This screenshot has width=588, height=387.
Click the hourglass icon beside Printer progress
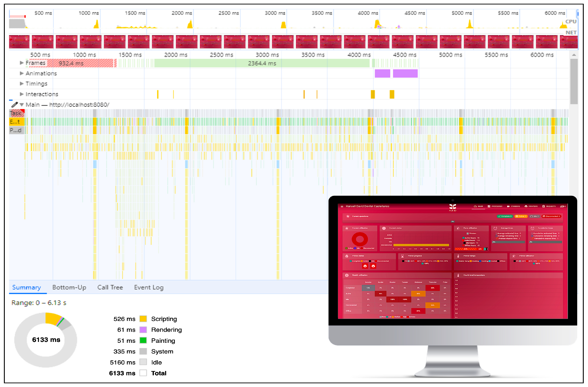(x=403, y=256)
